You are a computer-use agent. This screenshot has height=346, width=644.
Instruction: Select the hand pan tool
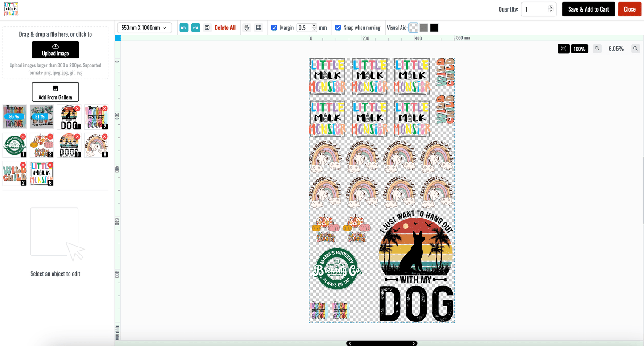[247, 28]
